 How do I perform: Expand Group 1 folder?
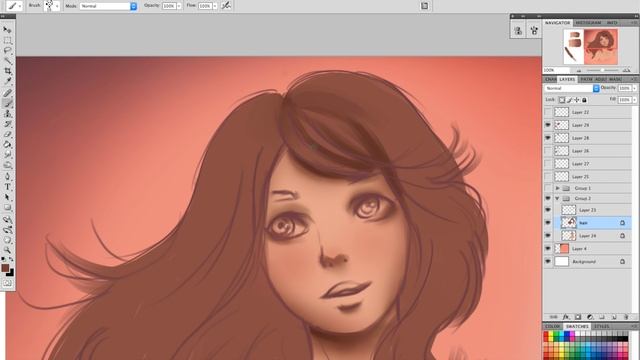[558, 188]
